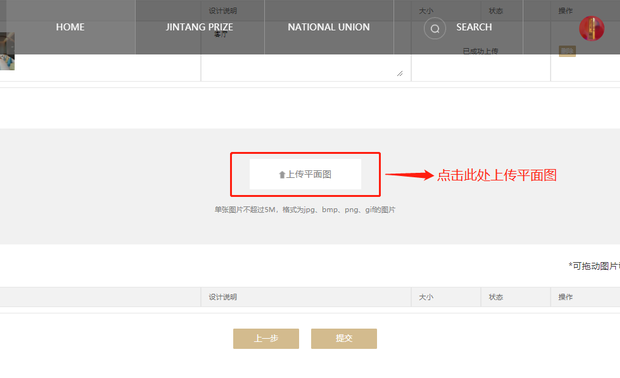This screenshot has width=620, height=378.
Task: Open the HOME navigation item
Action: pyautogui.click(x=70, y=27)
